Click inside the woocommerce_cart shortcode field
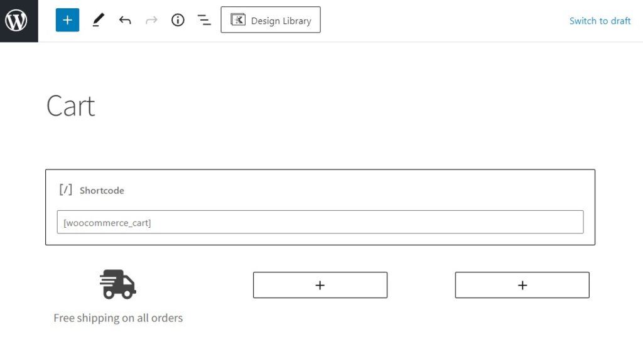This screenshot has width=643, height=364. pyautogui.click(x=320, y=222)
